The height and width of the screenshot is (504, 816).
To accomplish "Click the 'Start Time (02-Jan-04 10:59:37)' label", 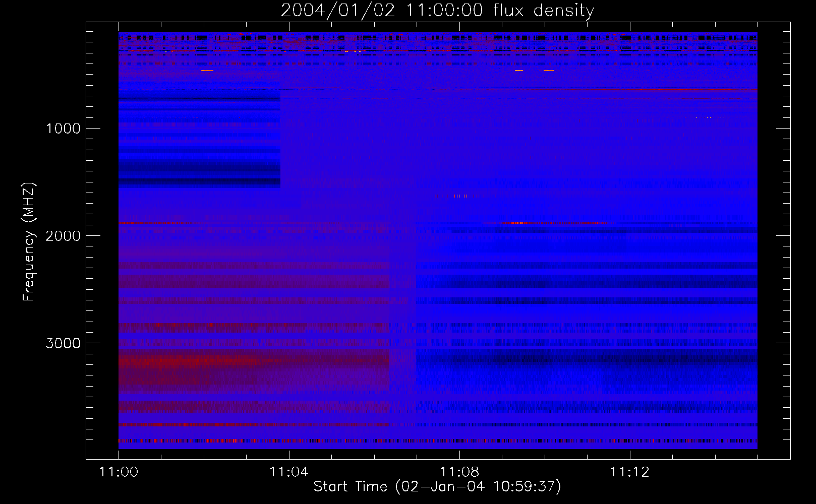I will [437, 487].
